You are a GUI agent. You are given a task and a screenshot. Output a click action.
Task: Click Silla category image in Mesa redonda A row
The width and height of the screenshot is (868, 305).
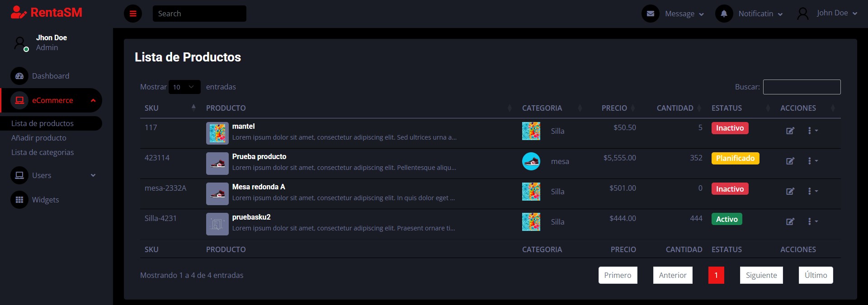pyautogui.click(x=531, y=192)
